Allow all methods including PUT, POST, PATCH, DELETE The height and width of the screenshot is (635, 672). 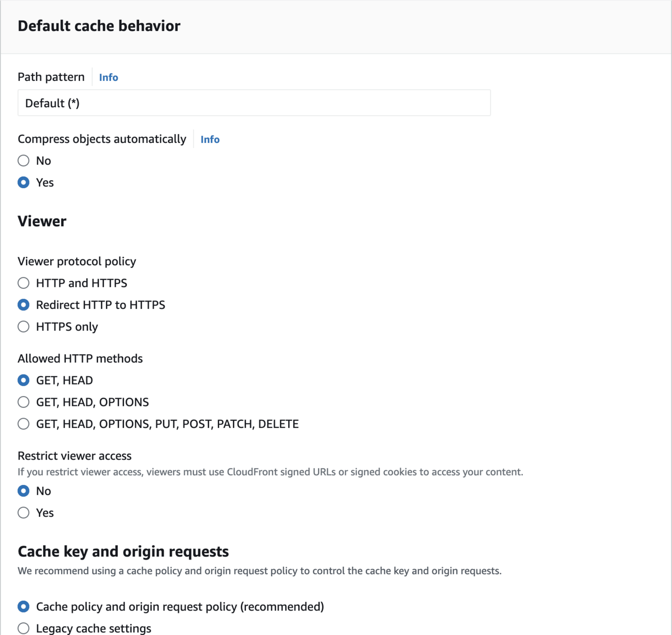pos(24,424)
